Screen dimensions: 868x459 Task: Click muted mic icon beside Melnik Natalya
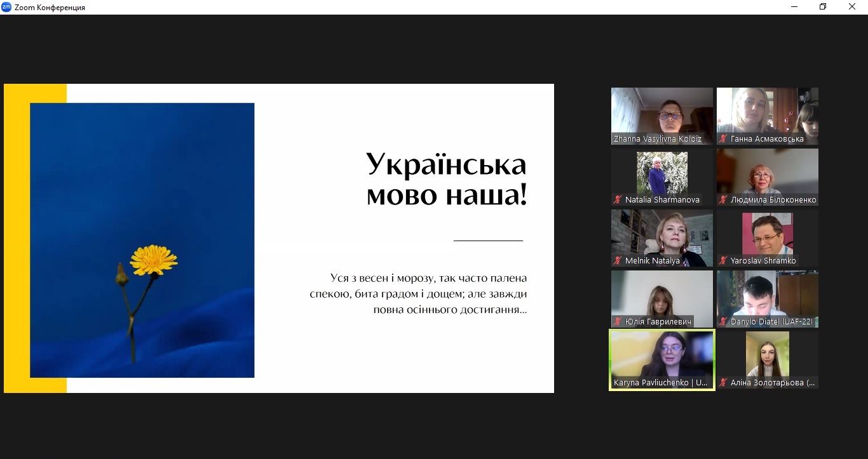[617, 261]
